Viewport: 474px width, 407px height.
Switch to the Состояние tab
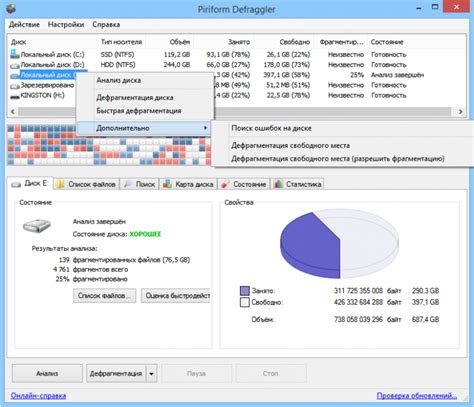click(x=244, y=184)
